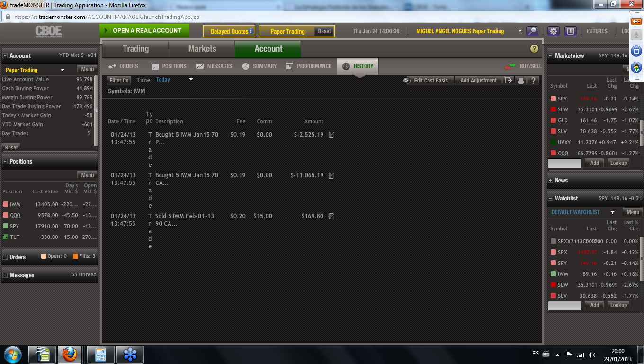Viewport: 644px width, 364px height.
Task: Open Firefox from the taskbar
Action: [x=70, y=354]
